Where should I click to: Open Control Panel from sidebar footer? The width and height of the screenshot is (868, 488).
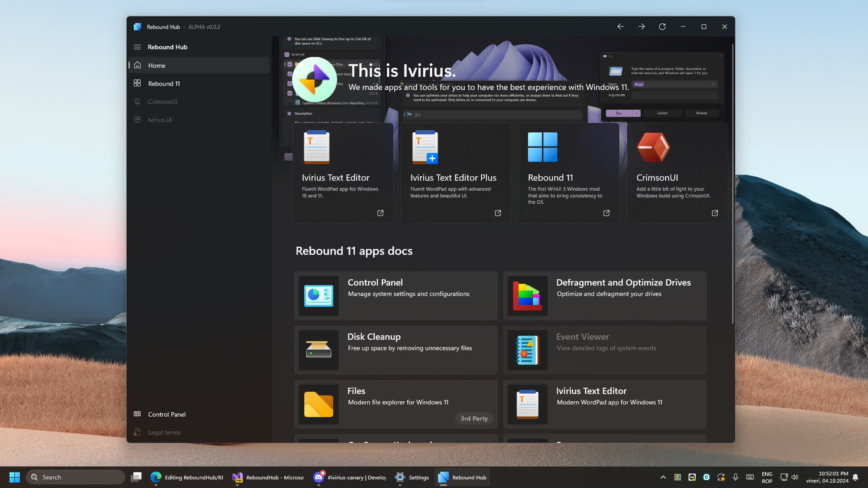coord(167,414)
